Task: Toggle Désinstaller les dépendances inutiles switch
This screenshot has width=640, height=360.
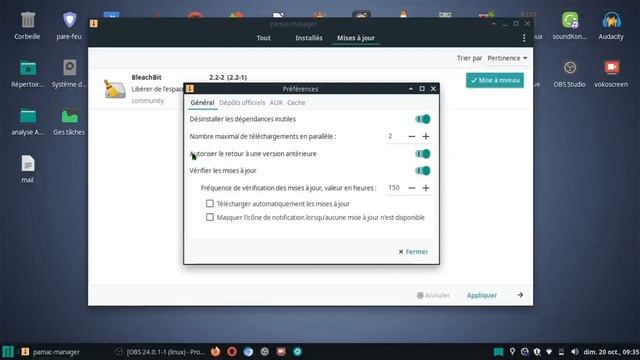Action: click(422, 119)
